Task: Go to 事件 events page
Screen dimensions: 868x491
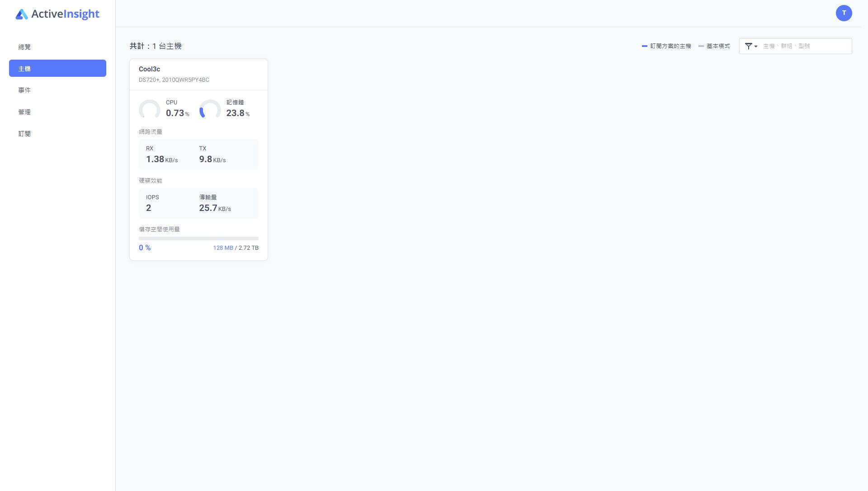Action: tap(24, 90)
